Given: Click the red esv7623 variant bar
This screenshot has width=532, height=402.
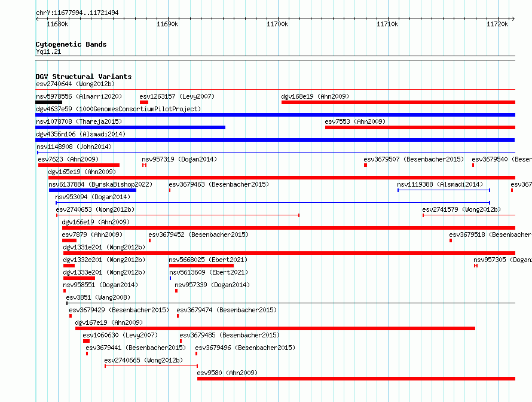Looking at the screenshot, I should pyautogui.click(x=79, y=165).
